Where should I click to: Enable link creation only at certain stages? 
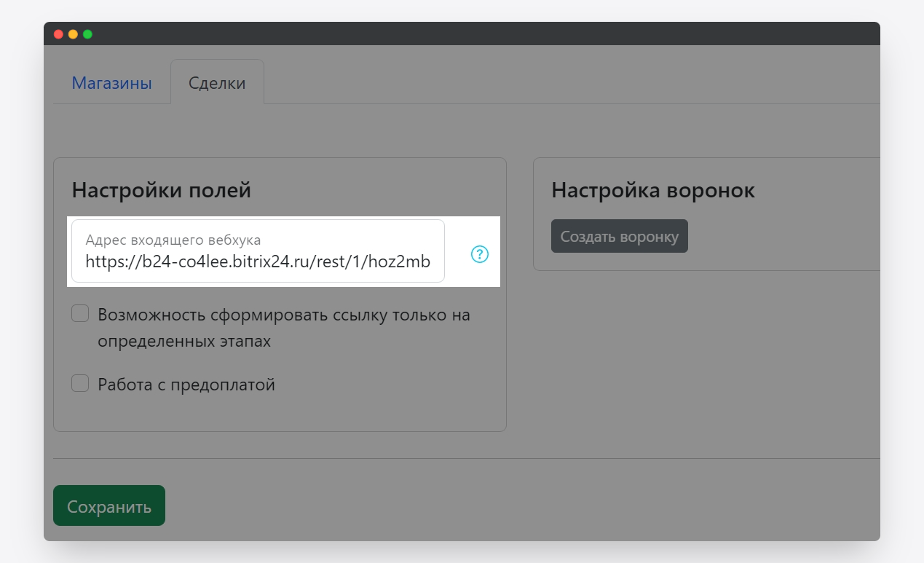[x=80, y=314]
